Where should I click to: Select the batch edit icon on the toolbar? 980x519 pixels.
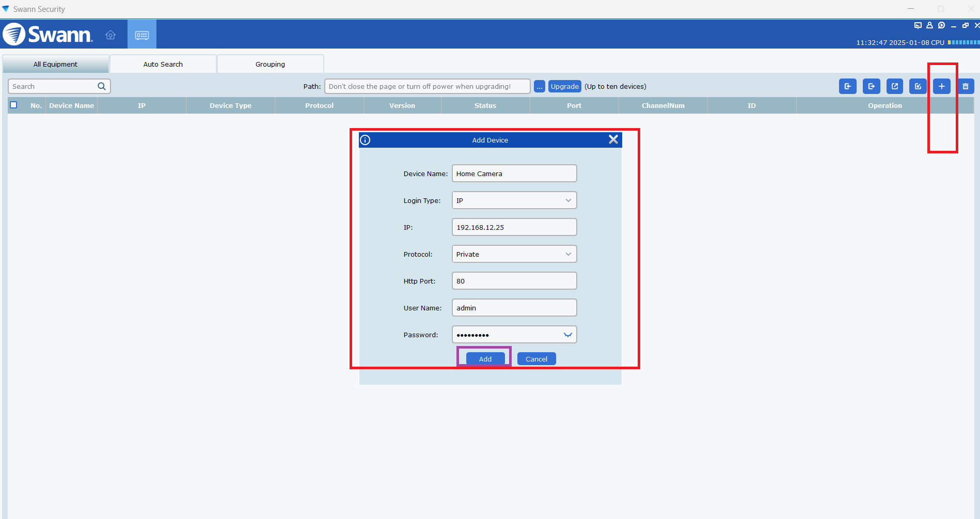(x=918, y=86)
